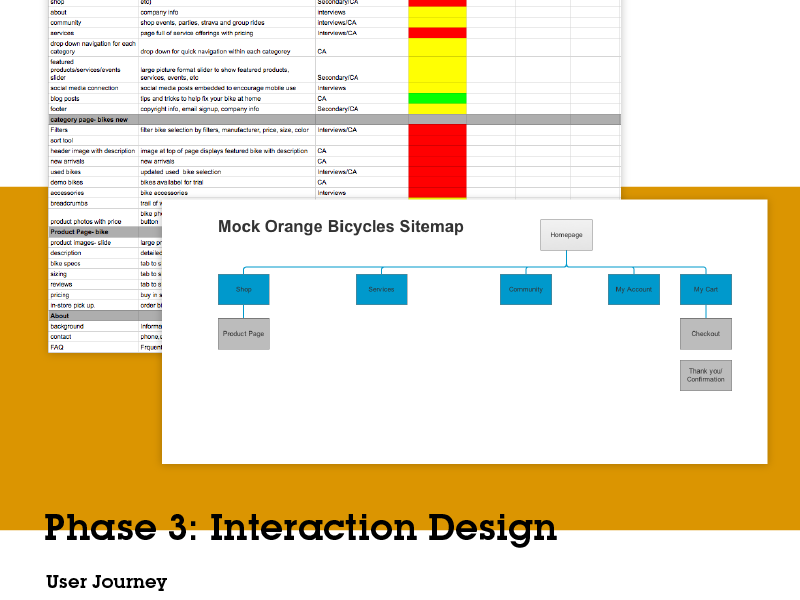The image size is (800, 600).
Task: Select the blue Services sitemap box
Action: [382, 289]
